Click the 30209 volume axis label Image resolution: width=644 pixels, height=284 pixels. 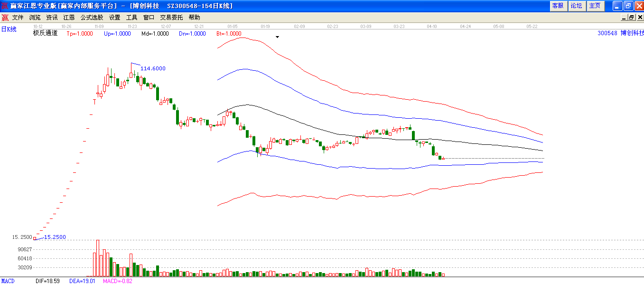point(25,267)
